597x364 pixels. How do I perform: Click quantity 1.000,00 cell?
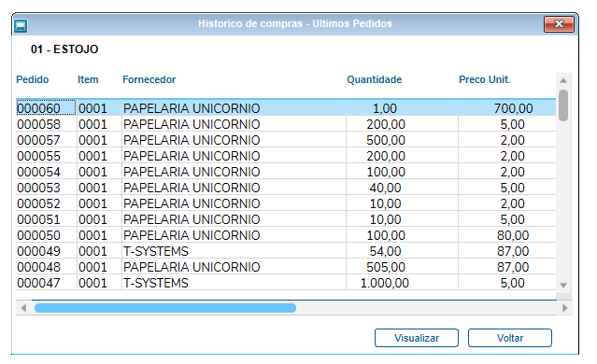tap(402, 283)
